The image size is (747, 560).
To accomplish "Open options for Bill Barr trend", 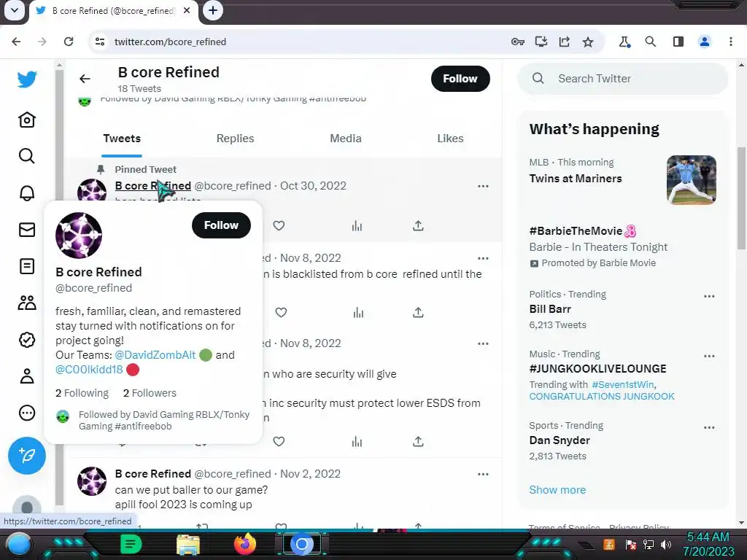I will [709, 296].
